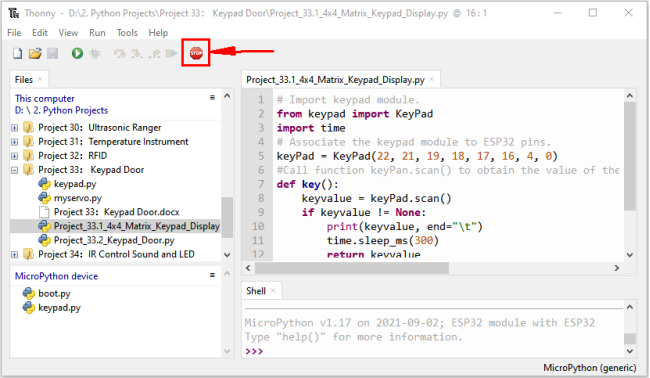
Task: Click the Python icon beside myservo.py
Action: tap(44, 198)
